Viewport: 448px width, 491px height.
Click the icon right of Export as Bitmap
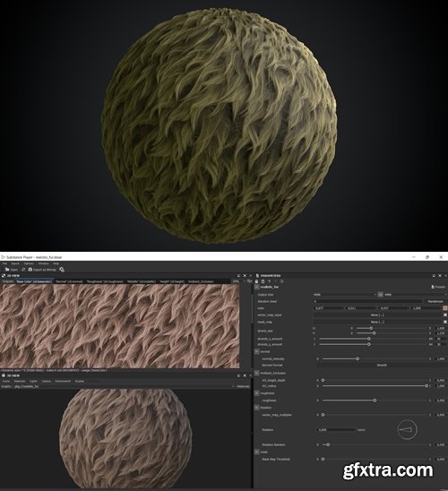pos(62,270)
